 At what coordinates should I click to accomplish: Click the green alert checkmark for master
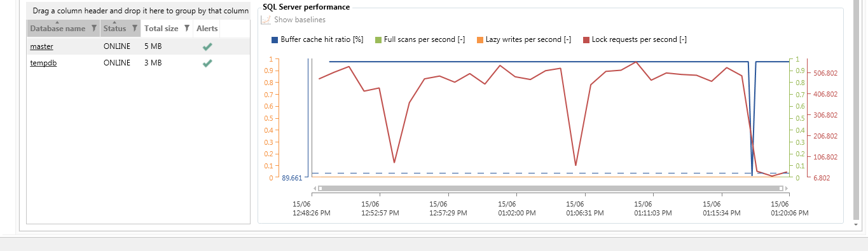click(x=207, y=46)
